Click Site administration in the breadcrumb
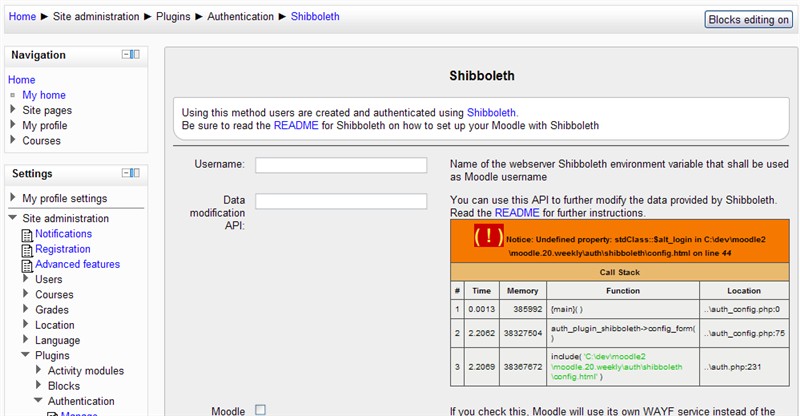This screenshot has width=800, height=416. point(96,16)
